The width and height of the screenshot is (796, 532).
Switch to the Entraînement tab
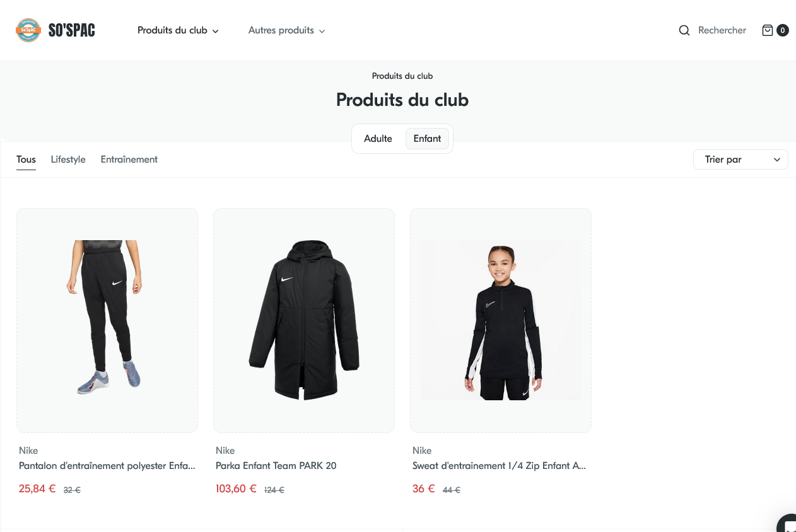(x=129, y=159)
